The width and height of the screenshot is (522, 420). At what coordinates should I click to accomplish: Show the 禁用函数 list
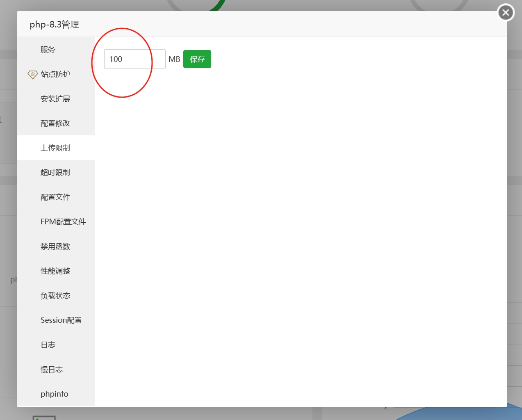[56, 246]
